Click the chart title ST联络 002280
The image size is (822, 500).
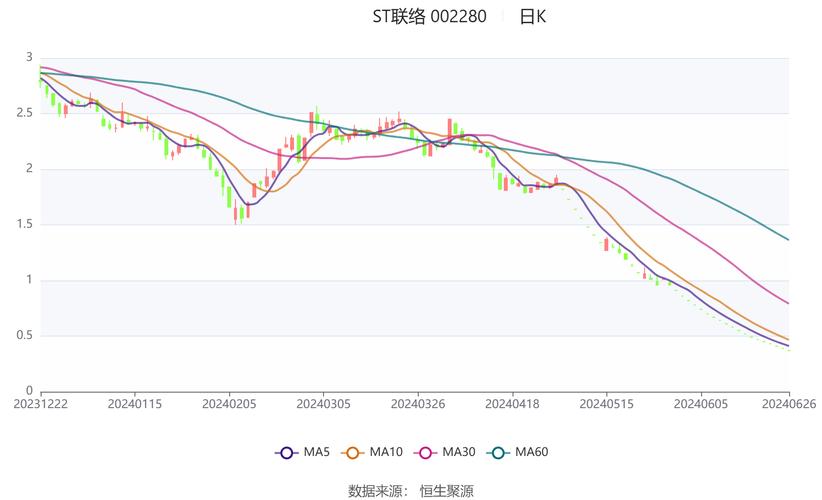click(429, 17)
